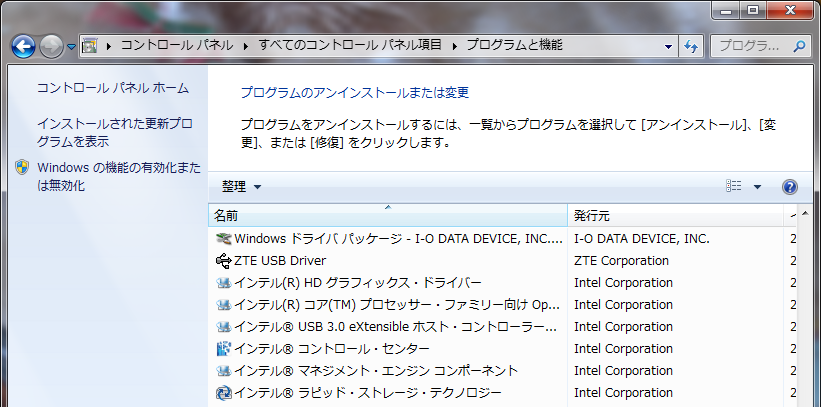The height and width of the screenshot is (407, 821).
Task: Click Intel Corporation cell in ラピッド・ストレージ row
Action: [x=623, y=393]
